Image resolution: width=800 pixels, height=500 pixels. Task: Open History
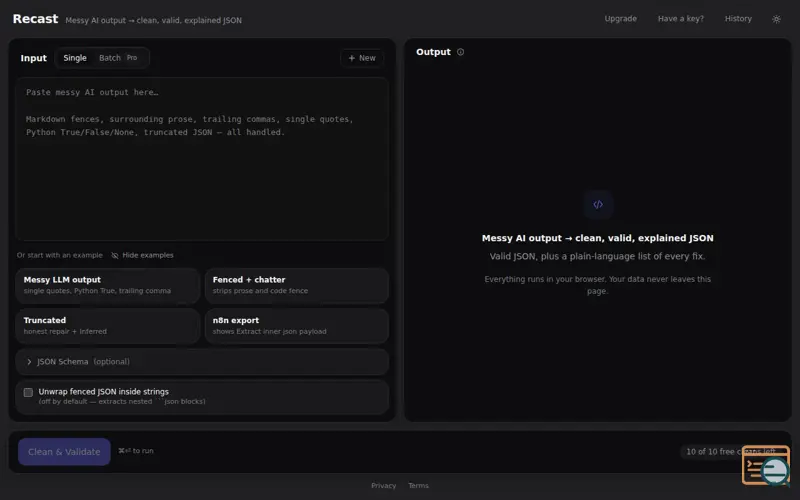738,19
